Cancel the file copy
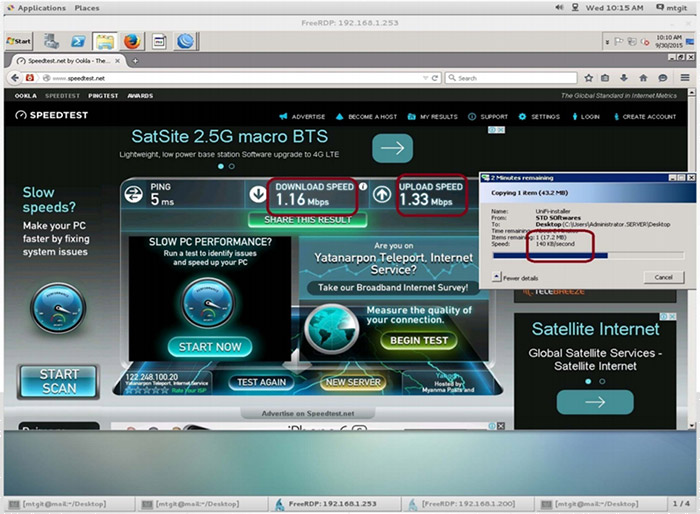This screenshot has height=514, width=700. (x=664, y=277)
